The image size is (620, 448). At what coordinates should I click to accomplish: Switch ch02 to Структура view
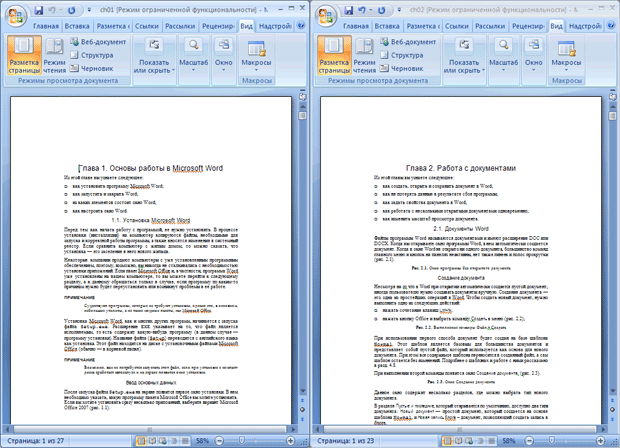[x=402, y=55]
